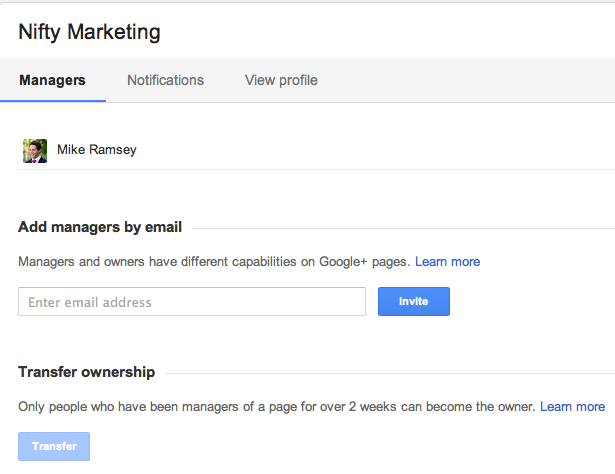The width and height of the screenshot is (615, 474).
Task: Open Learn more about manager capabilities
Action: [447, 261]
